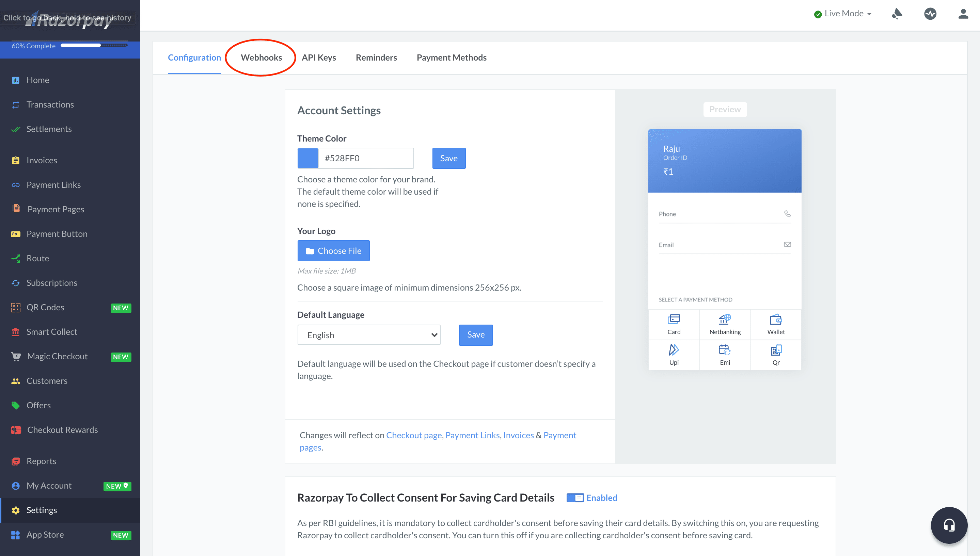
Task: Click the Preview button
Action: click(725, 109)
